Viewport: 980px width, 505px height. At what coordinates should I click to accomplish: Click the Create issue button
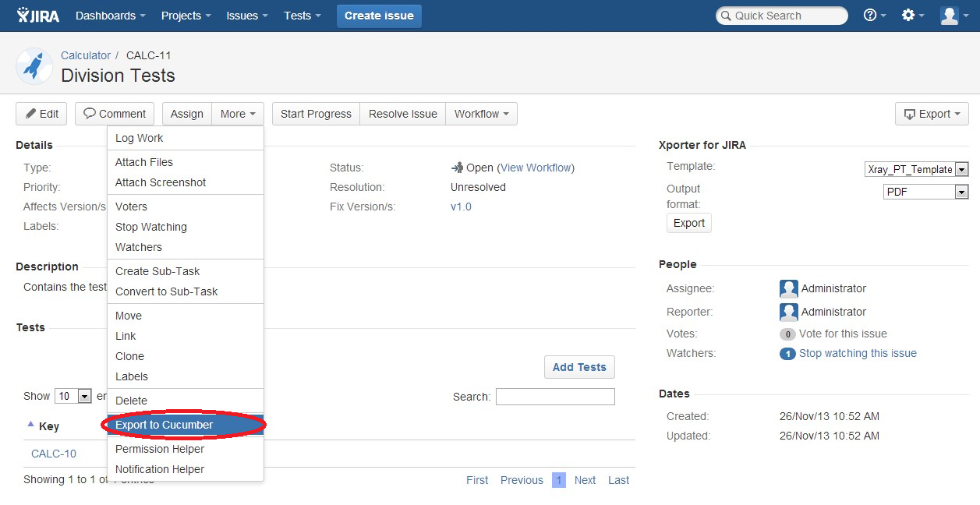point(379,16)
